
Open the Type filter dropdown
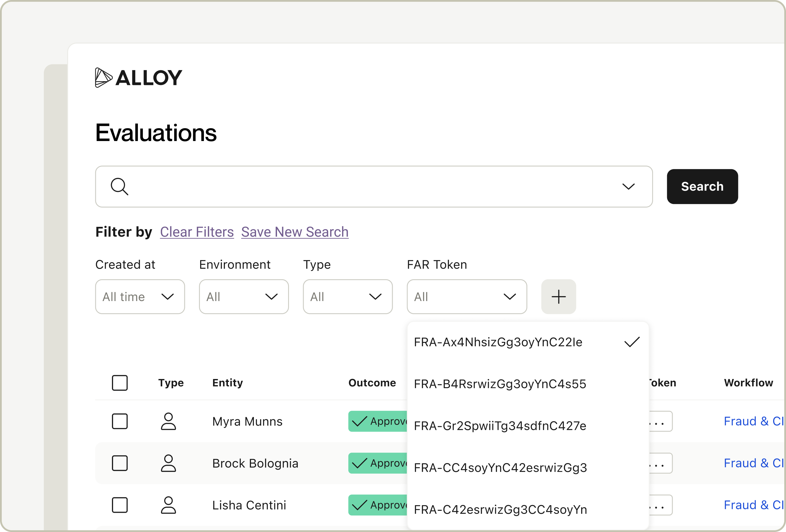tap(348, 297)
